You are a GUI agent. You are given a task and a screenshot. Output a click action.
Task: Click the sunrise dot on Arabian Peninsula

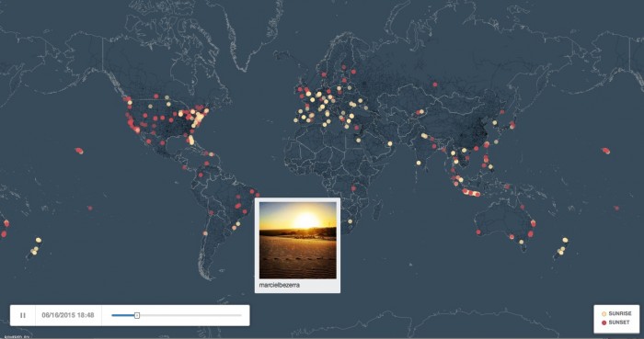tap(390, 144)
